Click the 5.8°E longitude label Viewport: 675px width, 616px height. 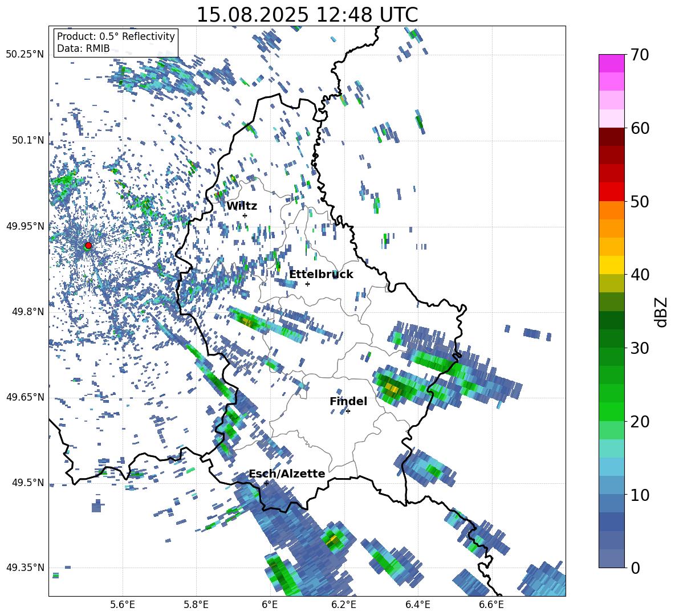pyautogui.click(x=196, y=605)
